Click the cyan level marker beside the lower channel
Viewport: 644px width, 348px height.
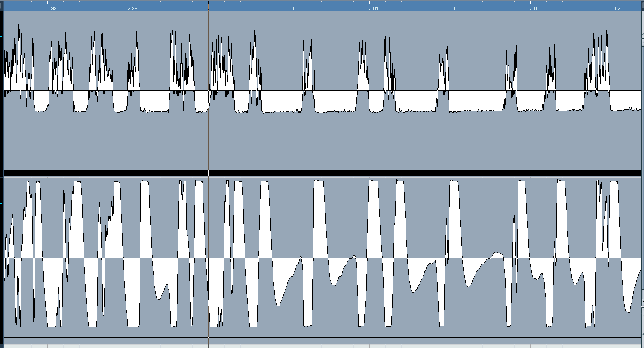point(2,203)
